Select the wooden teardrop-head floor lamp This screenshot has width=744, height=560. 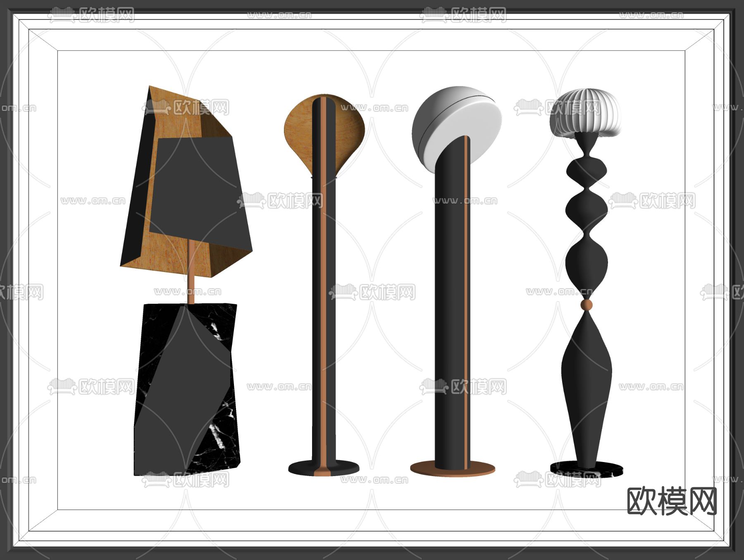point(324,285)
